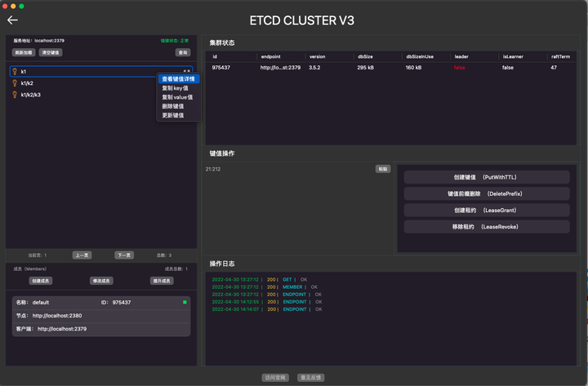
Task: Click the 13:27:12 ENDPOINT log entry
Action: (x=266, y=295)
